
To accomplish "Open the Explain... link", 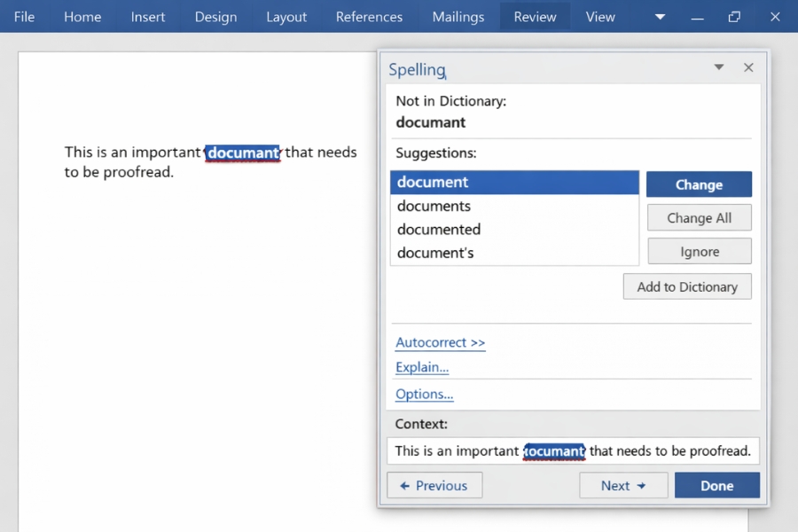I will click(x=422, y=367).
